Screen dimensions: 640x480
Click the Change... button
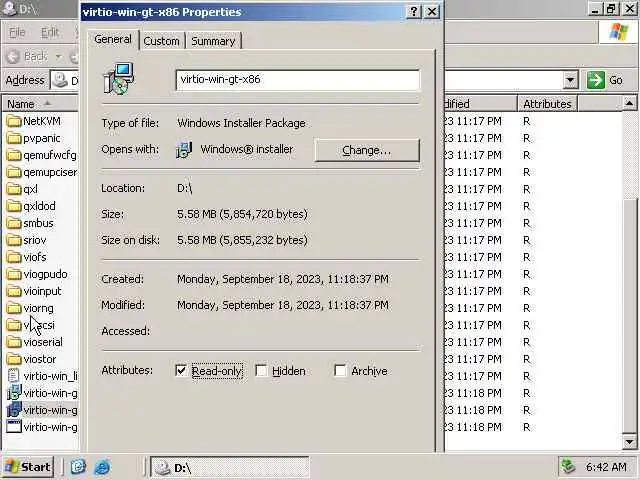click(367, 150)
